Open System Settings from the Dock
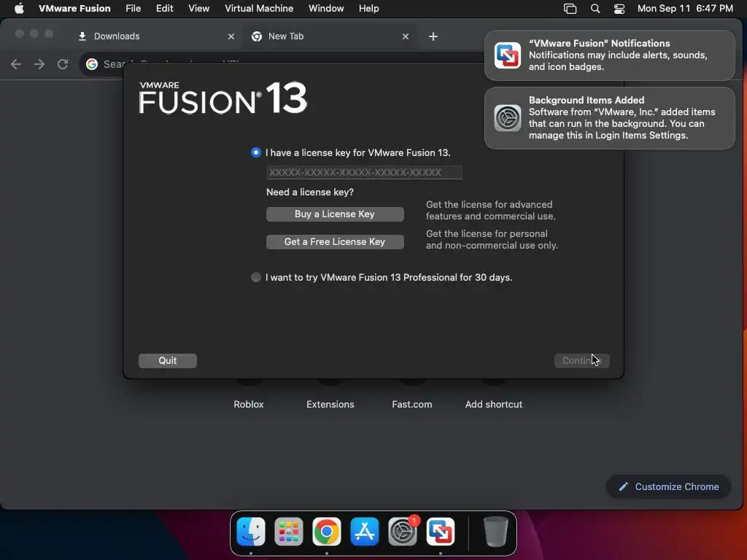 [403, 532]
